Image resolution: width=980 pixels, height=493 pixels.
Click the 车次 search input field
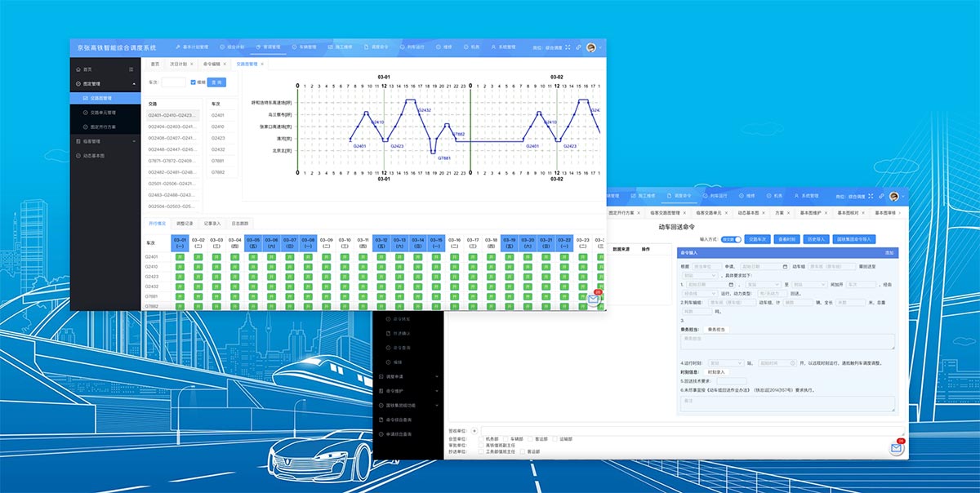click(173, 82)
